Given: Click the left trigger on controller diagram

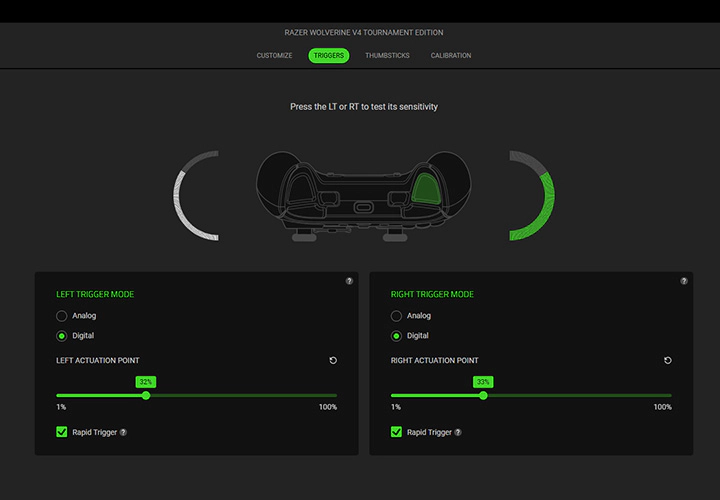Looking at the screenshot, I should click(x=301, y=189).
